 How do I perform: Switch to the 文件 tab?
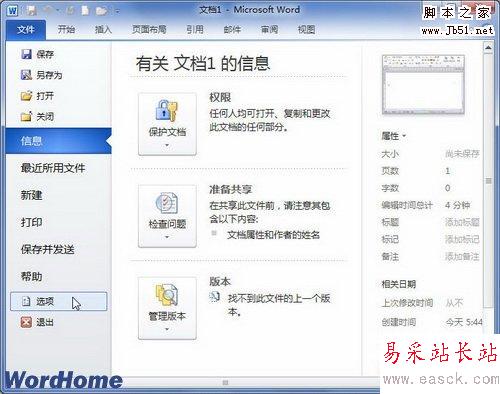[x=26, y=30]
